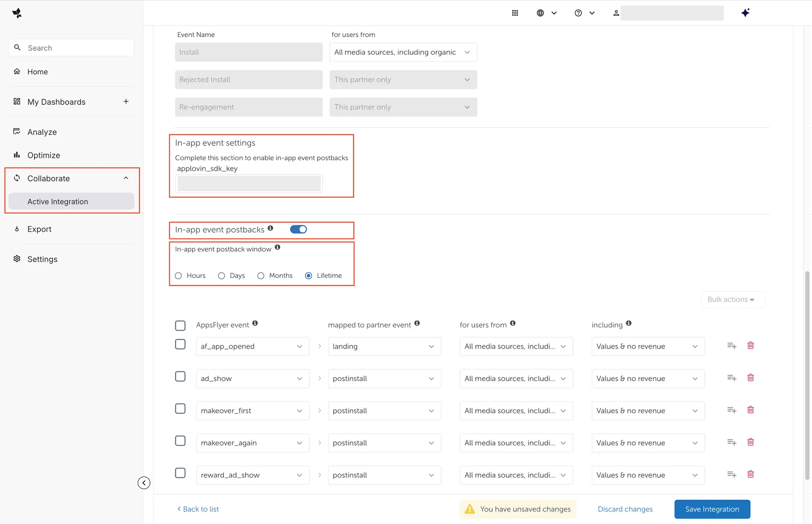Disable the In-app event postbacks toggle
Screen dimensions: 812x524
[x=298, y=229]
